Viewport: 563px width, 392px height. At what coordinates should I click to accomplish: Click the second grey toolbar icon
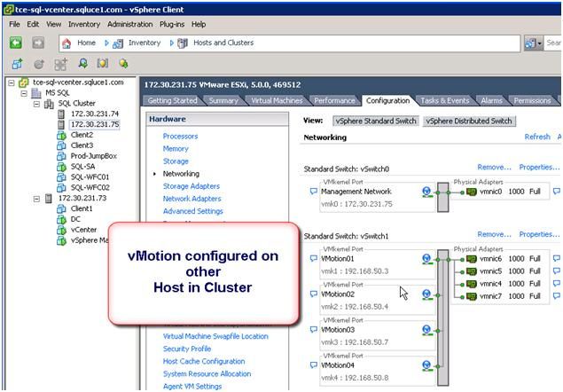tap(39, 64)
